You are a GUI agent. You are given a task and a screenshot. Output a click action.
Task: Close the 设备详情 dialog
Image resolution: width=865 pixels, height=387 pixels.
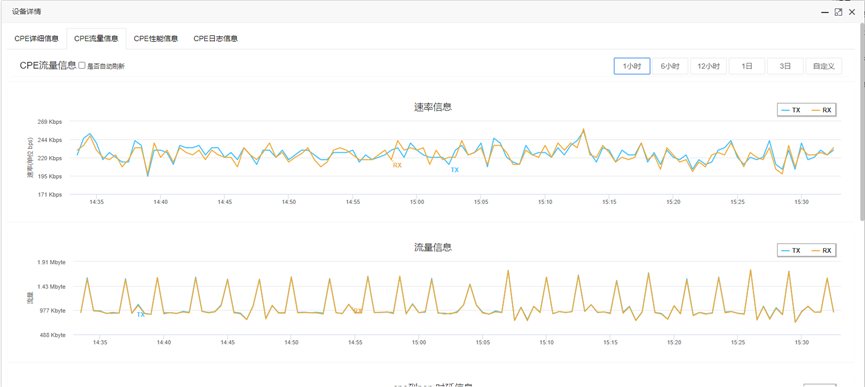coord(851,12)
